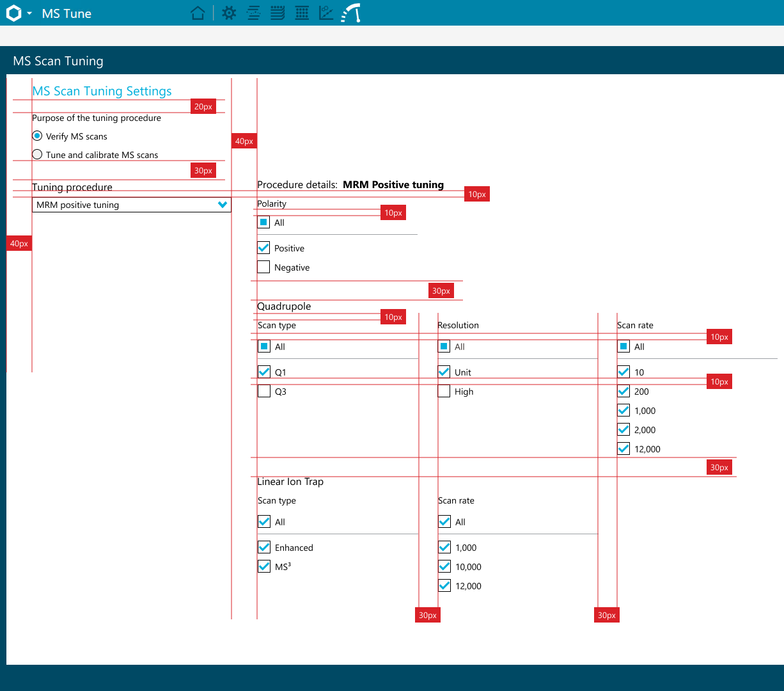Toggle the Resolution All checkbox
The height and width of the screenshot is (691, 784).
pos(444,346)
